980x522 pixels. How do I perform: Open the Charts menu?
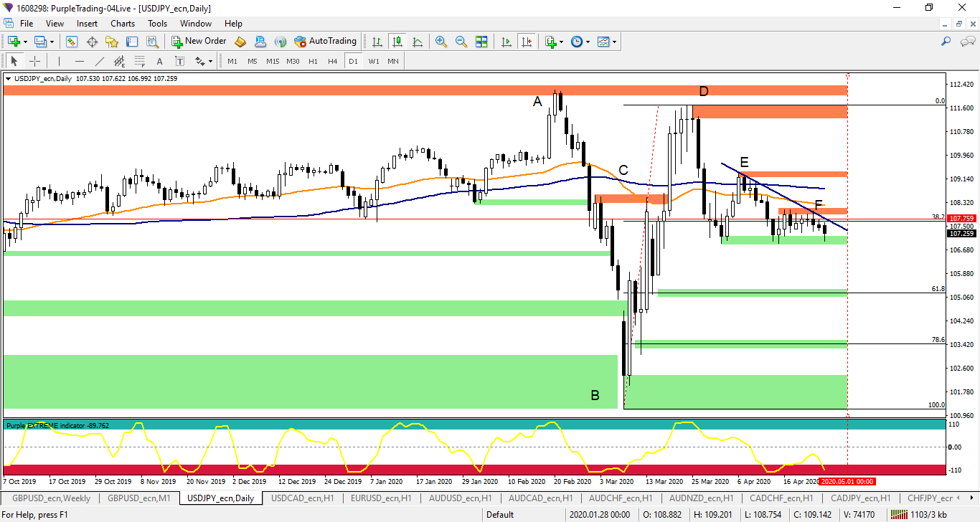point(123,24)
